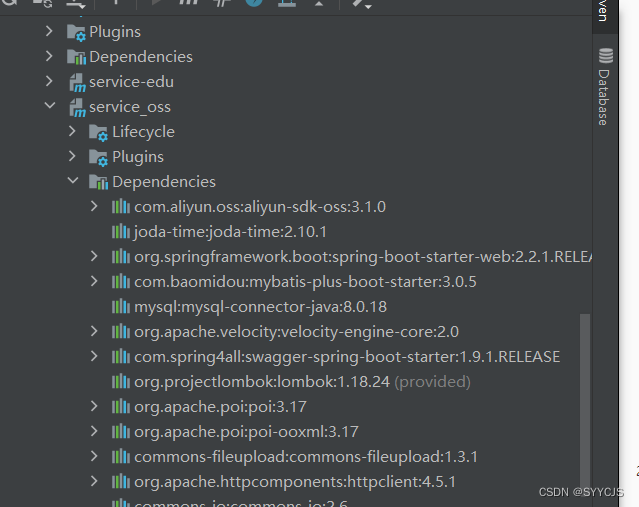Expand the spring-boot-starter-web dependency
This screenshot has width=639, height=507.
94,256
